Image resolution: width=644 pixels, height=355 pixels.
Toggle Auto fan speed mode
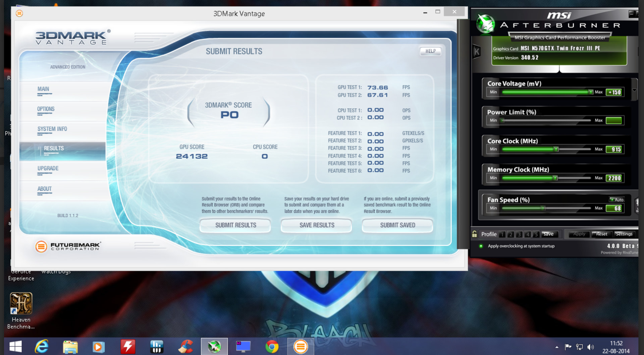click(x=616, y=199)
